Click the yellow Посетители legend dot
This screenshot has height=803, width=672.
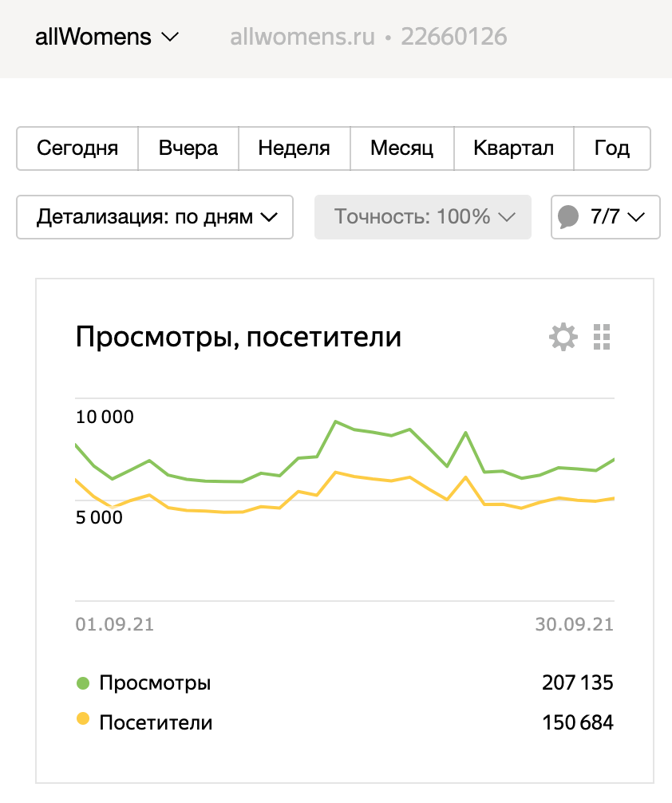(x=82, y=719)
